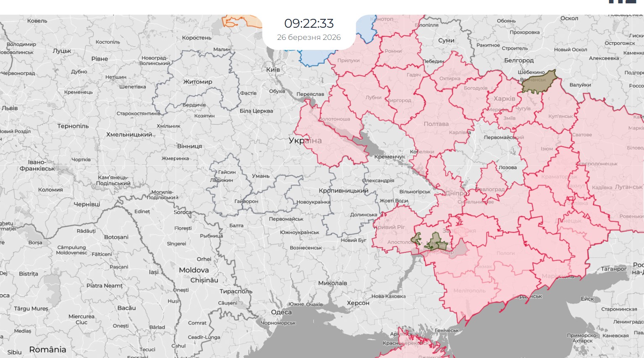Select the Житомир label on the map
The image size is (644, 358).
coord(198,82)
